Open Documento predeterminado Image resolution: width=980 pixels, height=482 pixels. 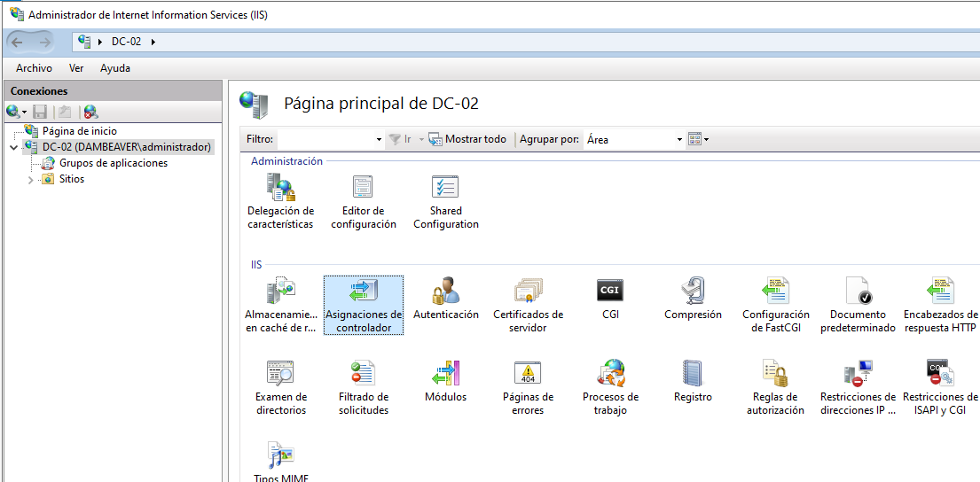(858, 306)
